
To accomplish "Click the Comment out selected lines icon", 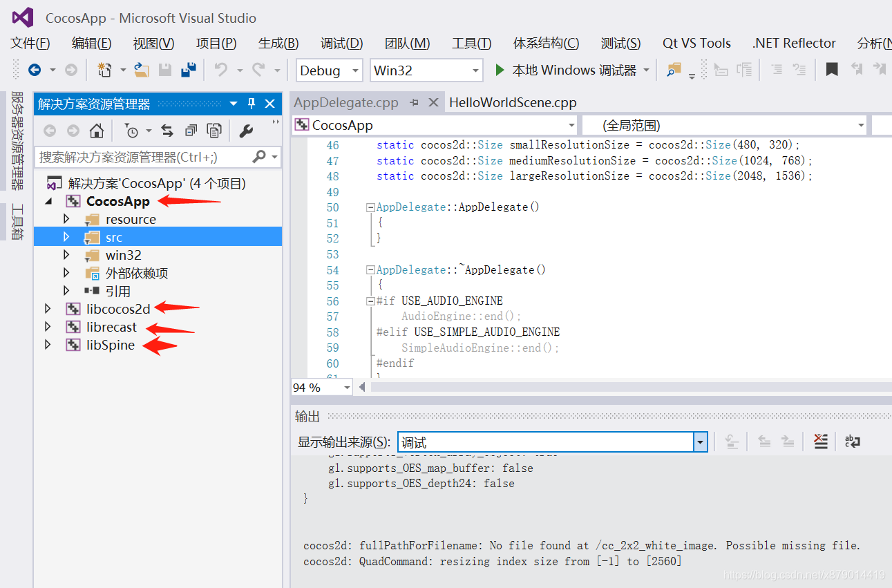I will (777, 70).
